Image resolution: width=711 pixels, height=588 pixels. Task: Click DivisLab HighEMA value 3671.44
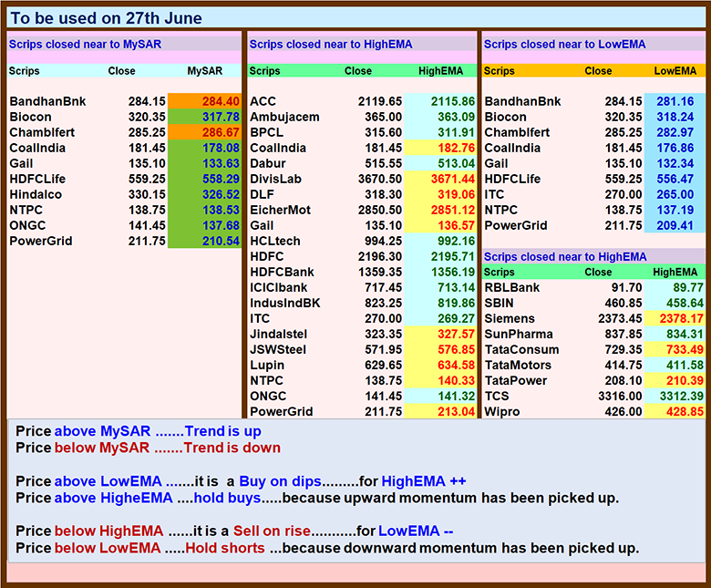453,179
